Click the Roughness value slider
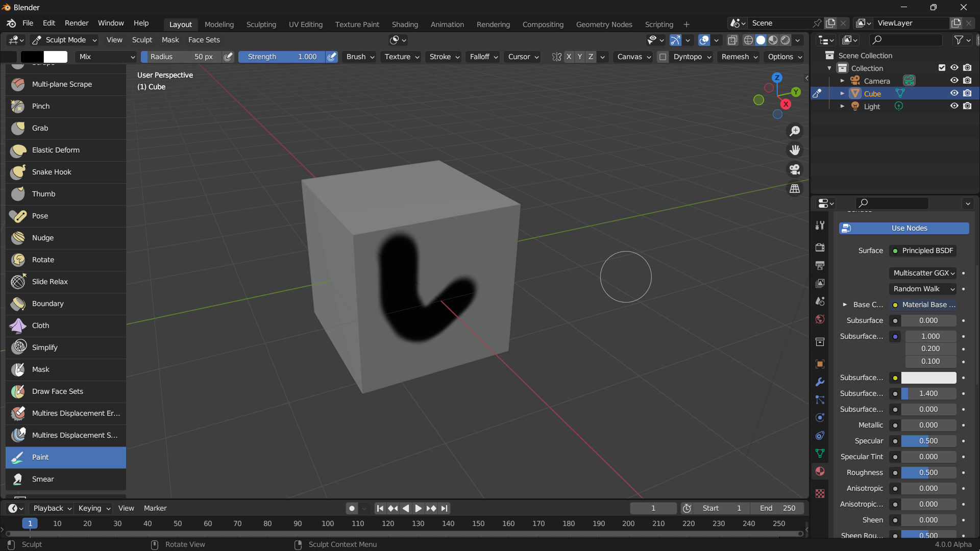 pyautogui.click(x=928, y=472)
